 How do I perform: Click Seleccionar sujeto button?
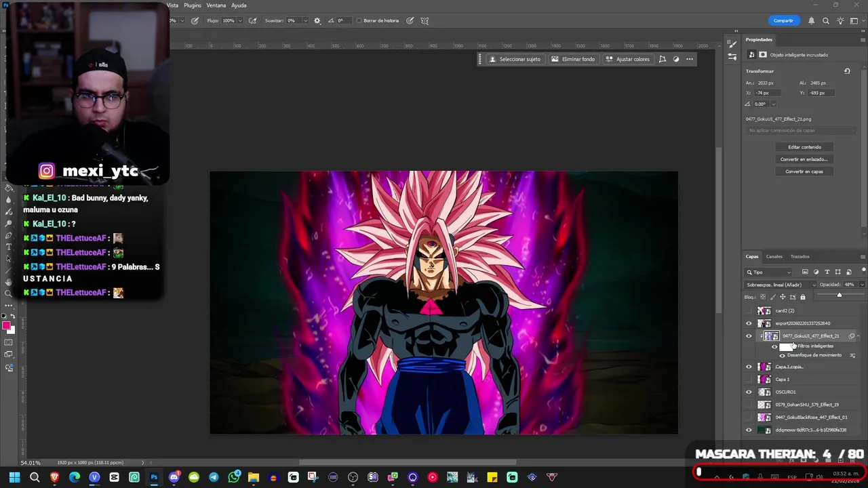point(515,59)
